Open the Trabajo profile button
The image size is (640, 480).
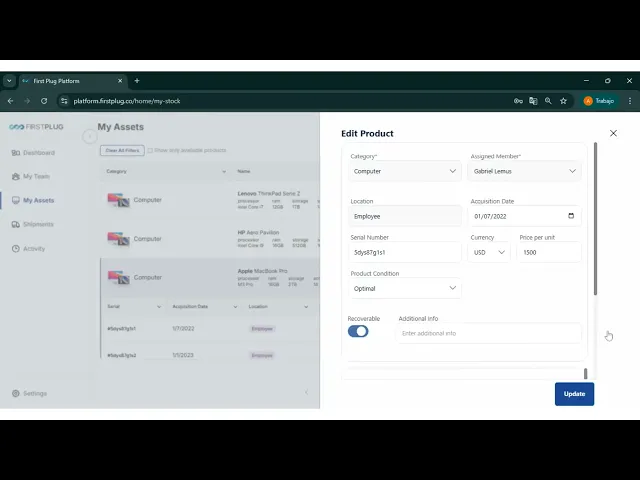pyautogui.click(x=599, y=101)
